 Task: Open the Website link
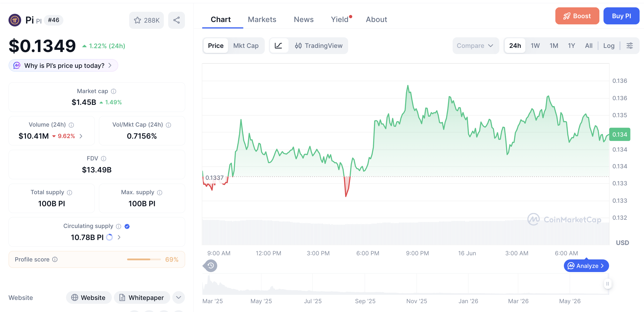89,298
